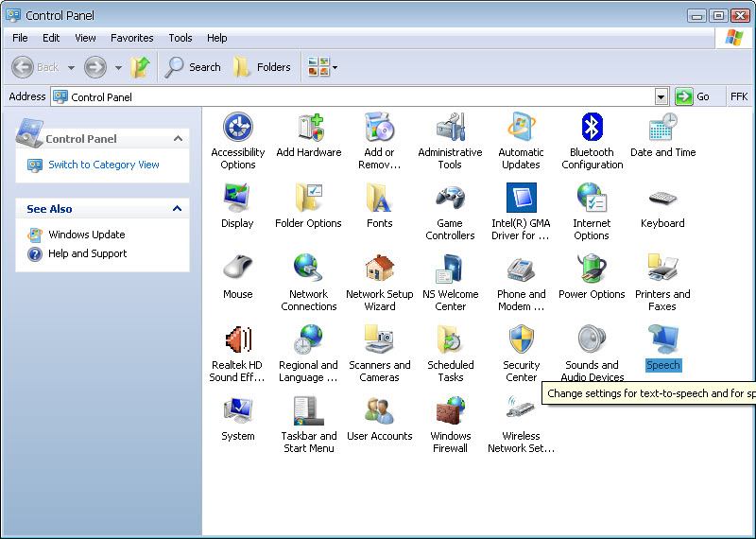This screenshot has height=539, width=756.
Task: Open Accessibility Options icon
Action: point(238,128)
